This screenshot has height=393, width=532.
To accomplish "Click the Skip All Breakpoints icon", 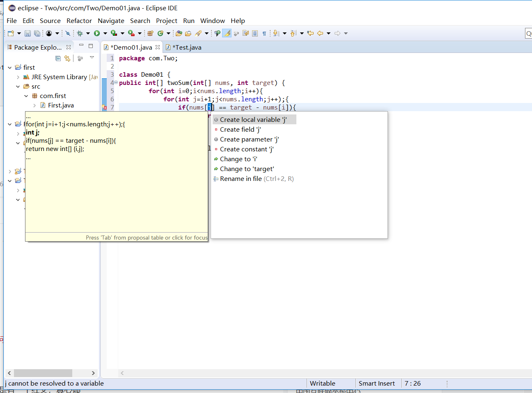I will click(68, 33).
